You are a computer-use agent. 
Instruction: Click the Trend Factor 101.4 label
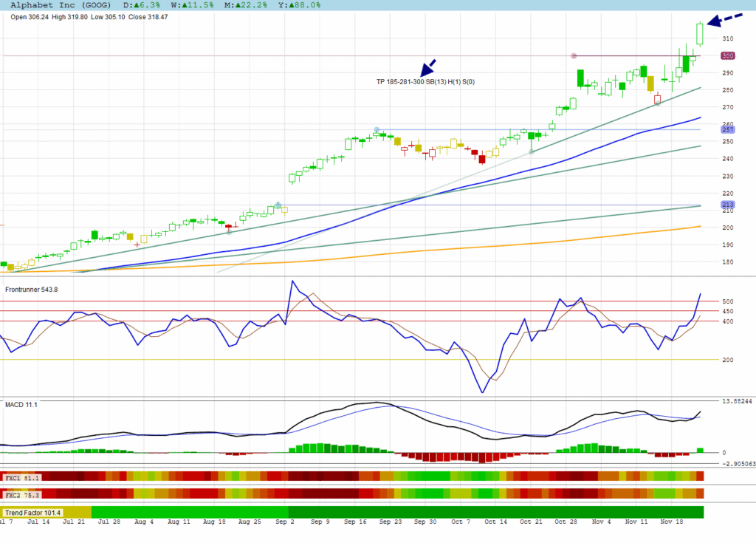tap(33, 512)
